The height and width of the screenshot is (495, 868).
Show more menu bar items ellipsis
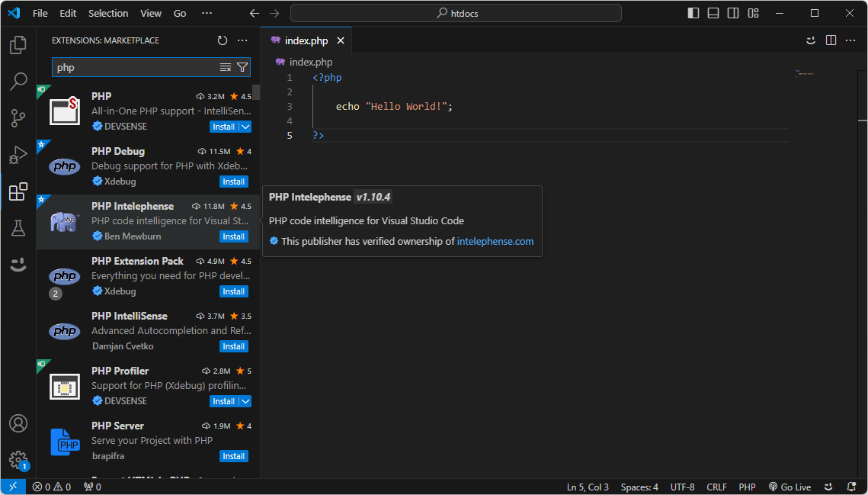click(x=207, y=13)
